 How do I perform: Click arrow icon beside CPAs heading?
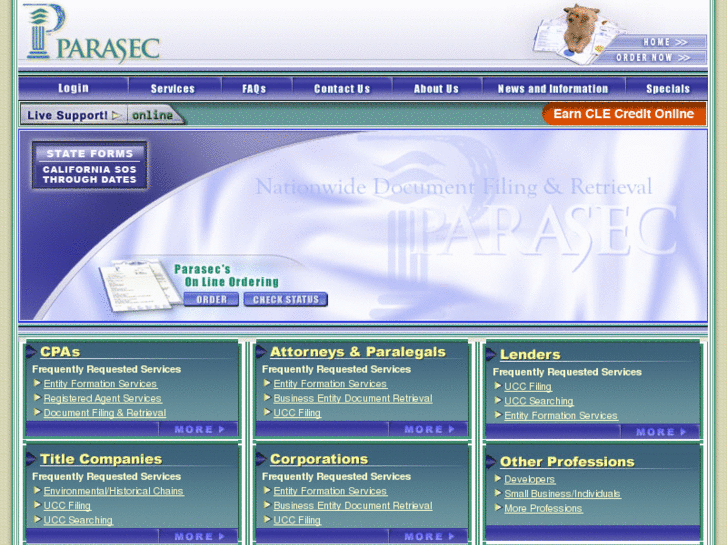click(x=31, y=352)
